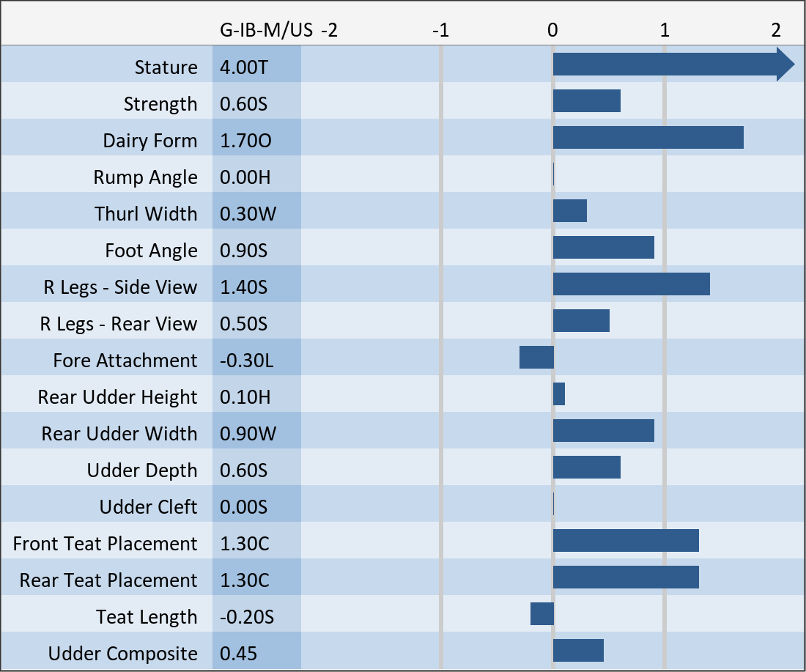Click the axis label 2
Image resolution: width=806 pixels, height=672 pixels.
point(776,30)
